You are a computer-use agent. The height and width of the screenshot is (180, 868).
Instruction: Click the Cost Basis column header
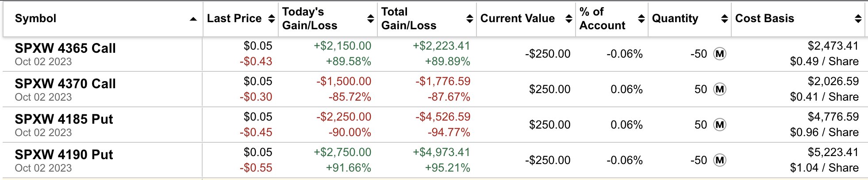764,19
